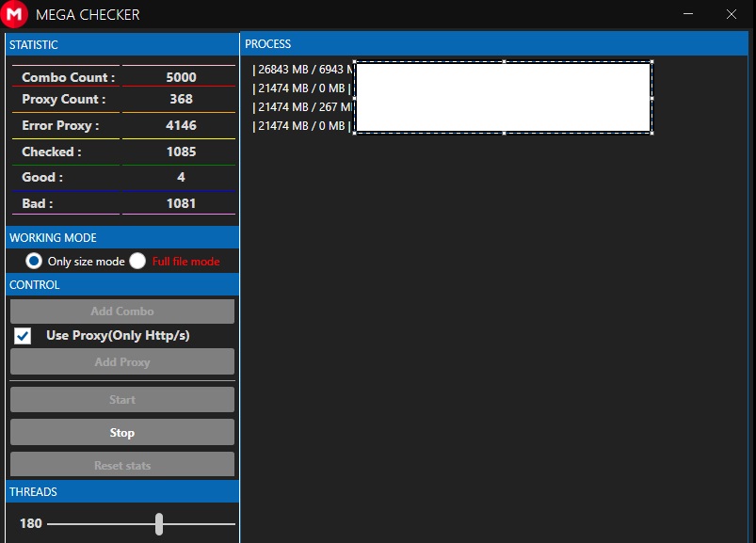
Task: Select the 21474 MB / 267 MB entry
Action: [301, 107]
